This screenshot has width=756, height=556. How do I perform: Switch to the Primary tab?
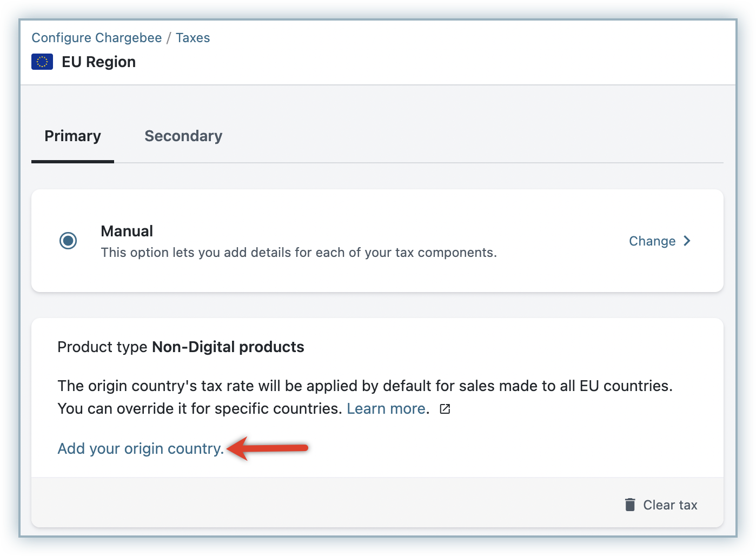[72, 136]
